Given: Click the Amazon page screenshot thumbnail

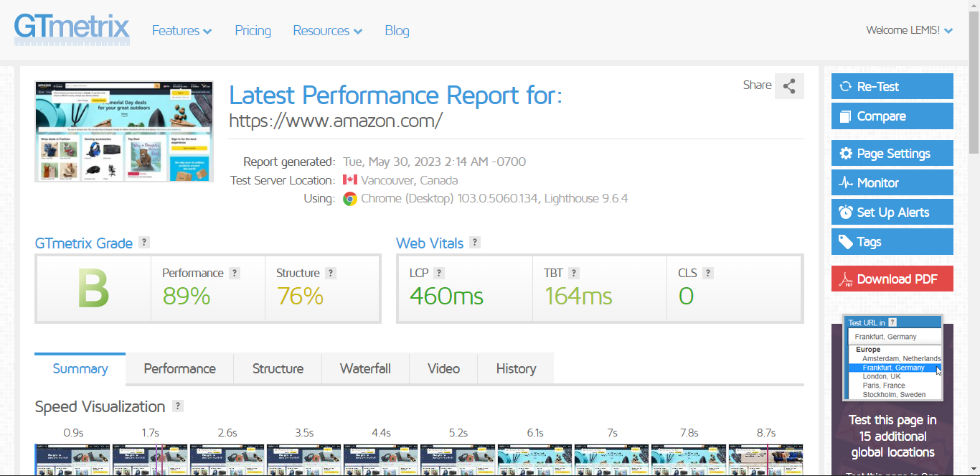Looking at the screenshot, I should [124, 131].
